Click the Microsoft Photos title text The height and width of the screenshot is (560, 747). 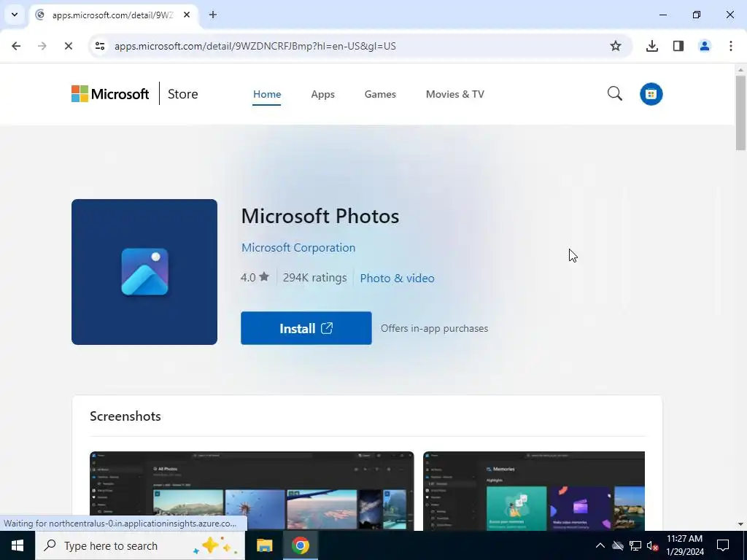(x=320, y=216)
